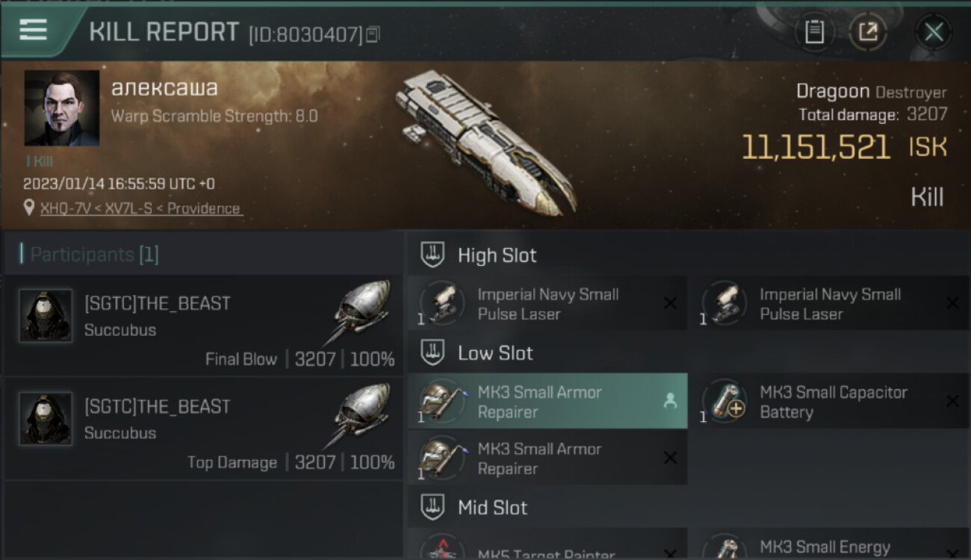Close the kill report window
971x560 pixels.
pos(934,32)
